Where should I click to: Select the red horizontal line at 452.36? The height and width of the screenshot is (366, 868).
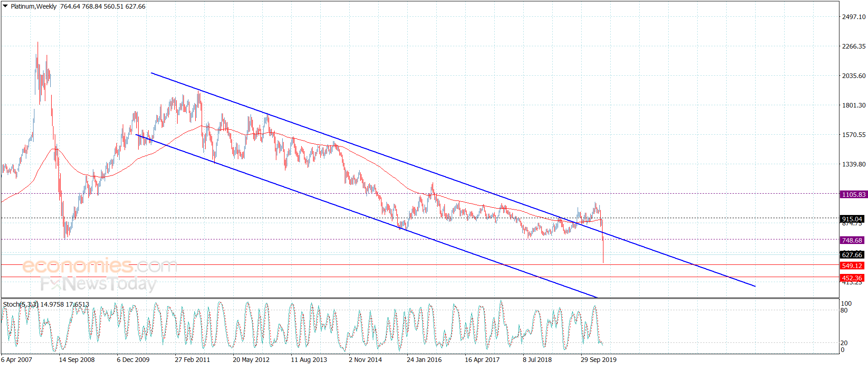[x=420, y=277]
